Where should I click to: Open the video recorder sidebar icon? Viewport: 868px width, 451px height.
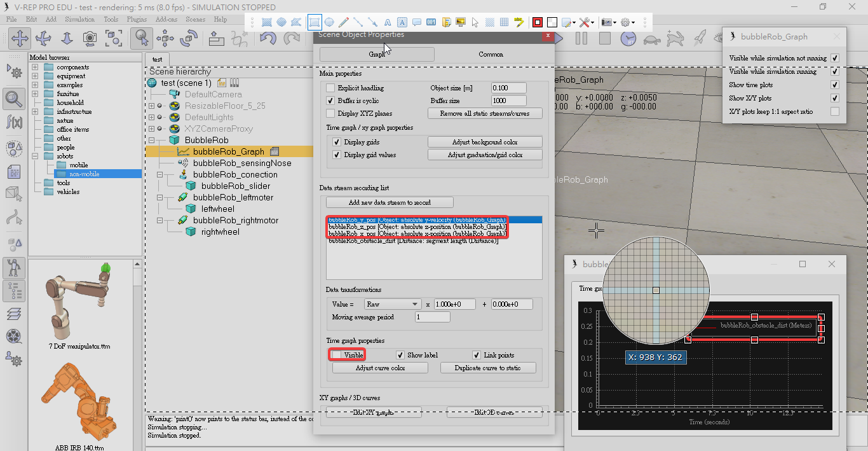point(14,336)
